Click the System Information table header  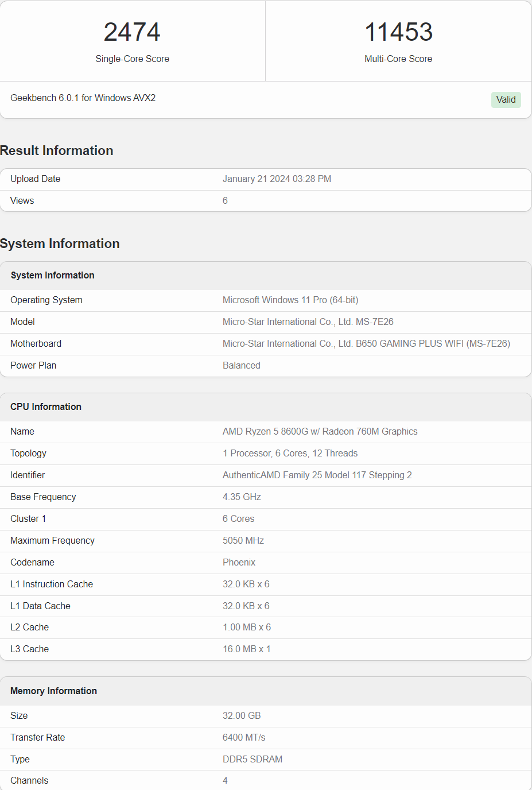53,276
